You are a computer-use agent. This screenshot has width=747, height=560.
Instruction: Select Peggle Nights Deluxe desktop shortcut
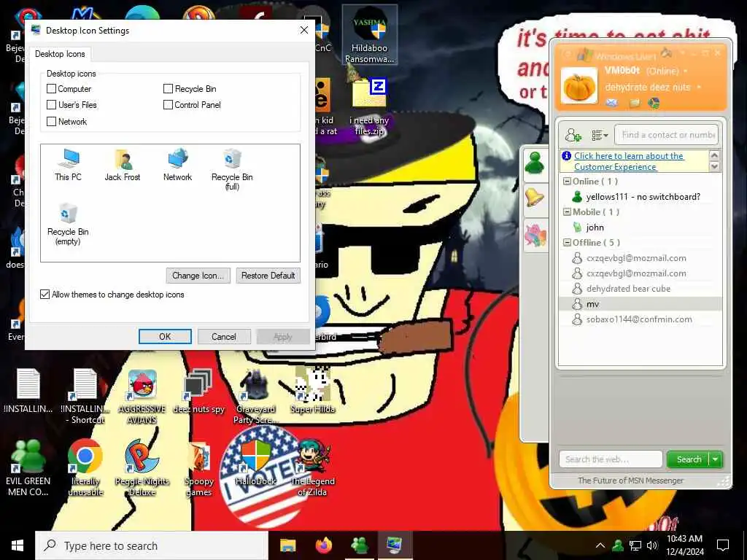(142, 469)
